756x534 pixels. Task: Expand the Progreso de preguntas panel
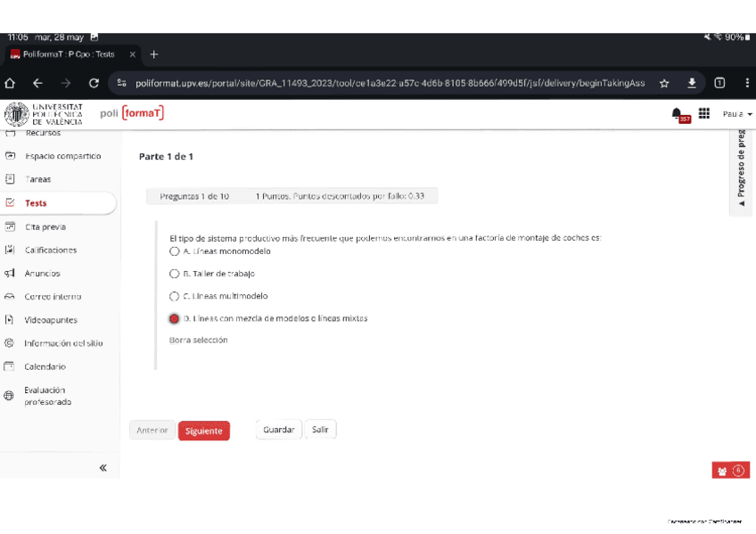(741, 169)
